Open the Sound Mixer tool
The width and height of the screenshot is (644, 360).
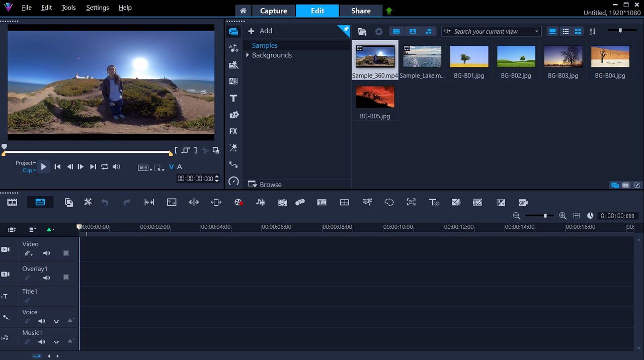pos(261,202)
